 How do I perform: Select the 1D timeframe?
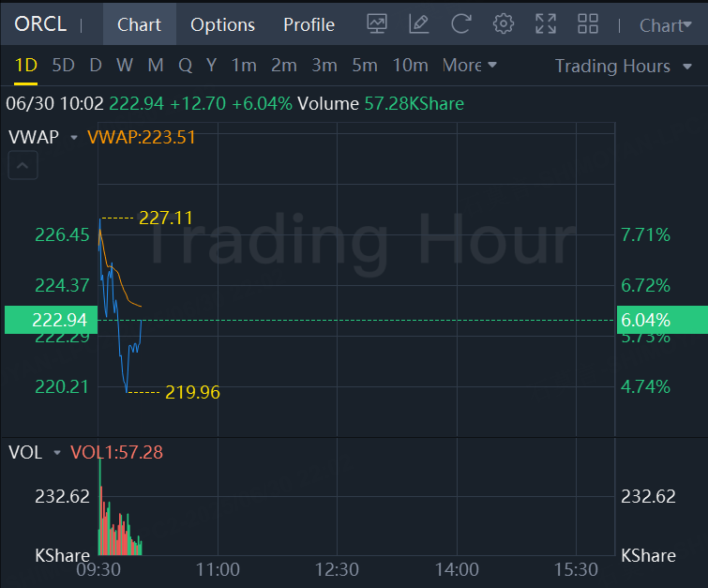pos(25,66)
